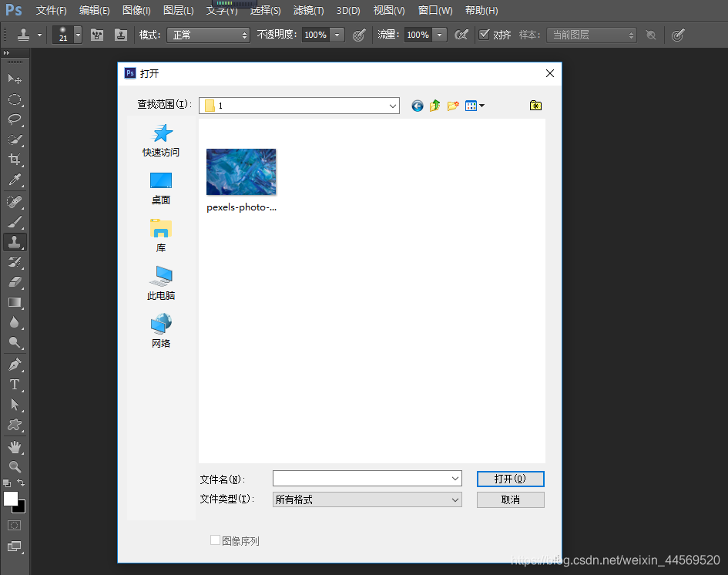Open the view menu dropdown in dialog
The height and width of the screenshot is (575, 728).
[x=475, y=106]
